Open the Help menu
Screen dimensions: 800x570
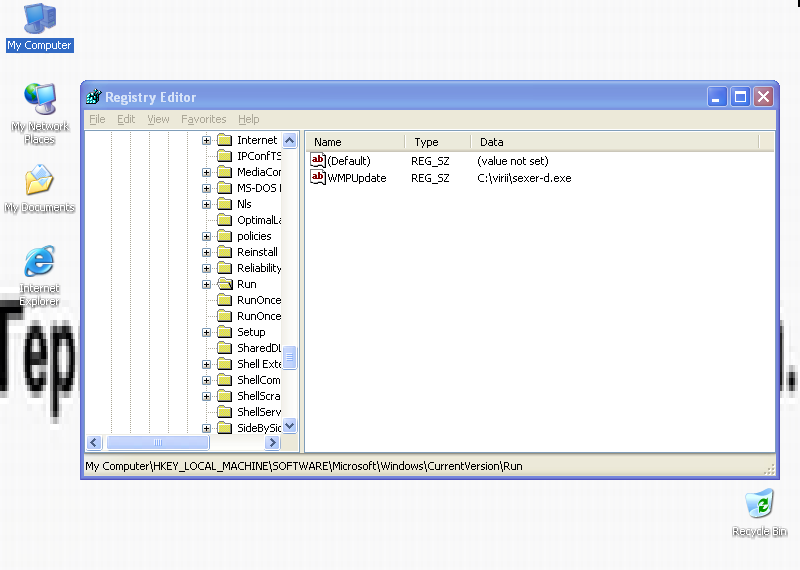tap(248, 119)
